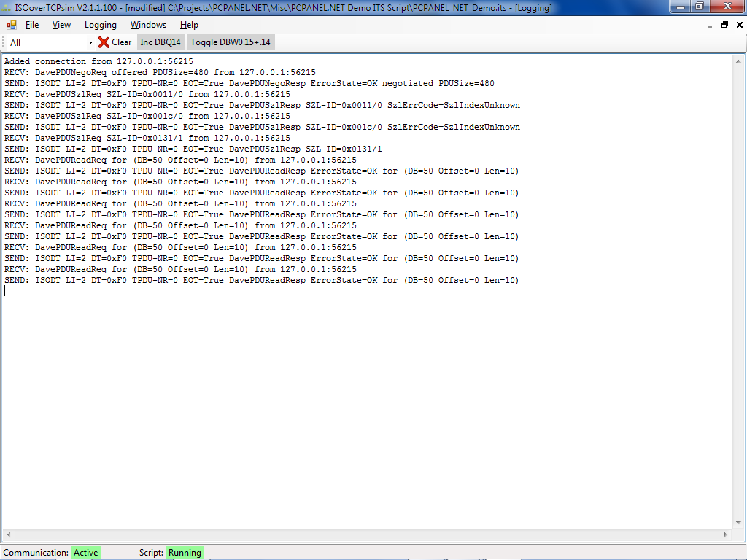
Task: Click the green Active communication status
Action: [85, 553]
